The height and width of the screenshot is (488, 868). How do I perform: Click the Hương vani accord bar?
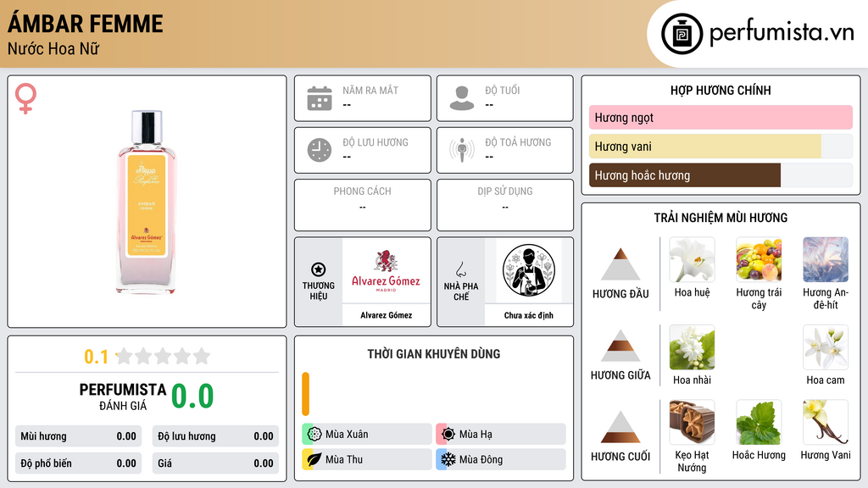[721, 147]
